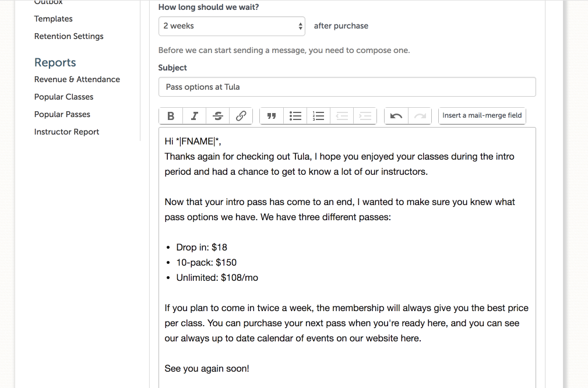
Task: Click the 'How long should we wait?' label
Action: coord(209,7)
